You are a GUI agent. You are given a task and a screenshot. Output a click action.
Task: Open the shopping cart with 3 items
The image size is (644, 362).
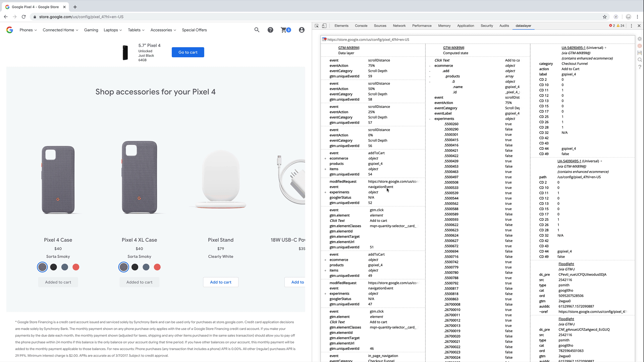point(286,30)
